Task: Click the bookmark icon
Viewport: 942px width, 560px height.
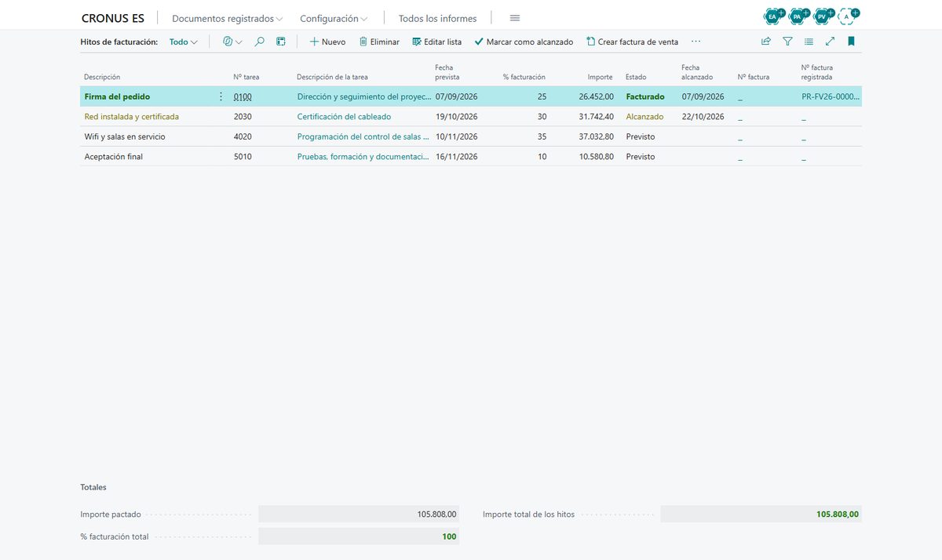Action: (x=851, y=42)
